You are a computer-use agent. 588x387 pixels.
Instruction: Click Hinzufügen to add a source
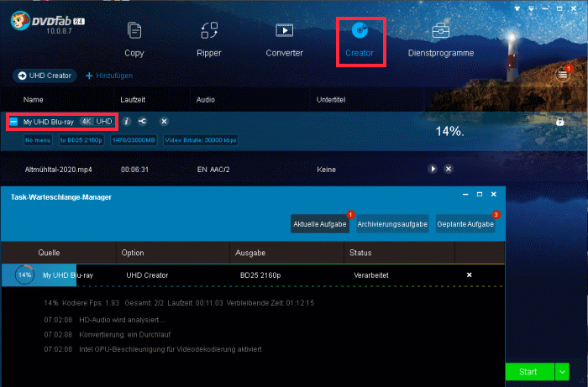click(109, 76)
